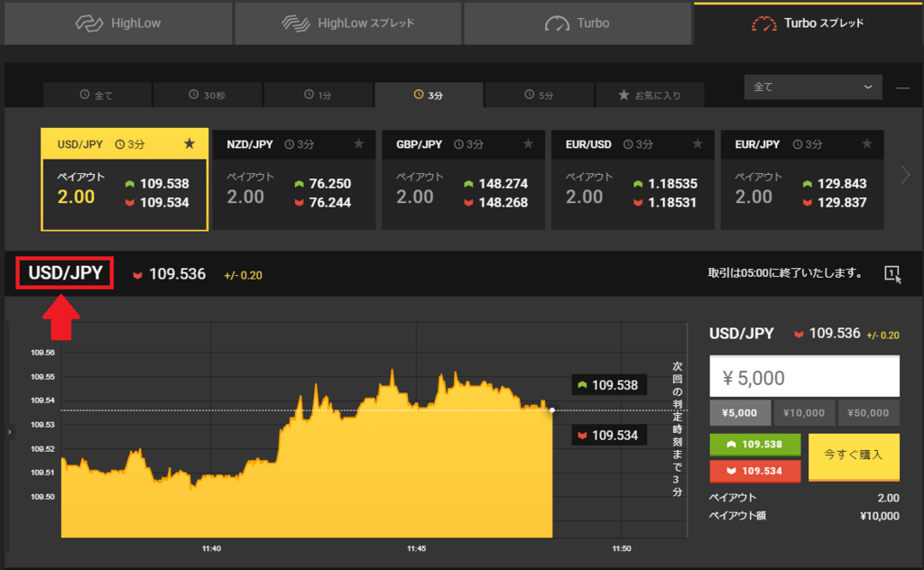Filter by 1分 duration tab

319,95
